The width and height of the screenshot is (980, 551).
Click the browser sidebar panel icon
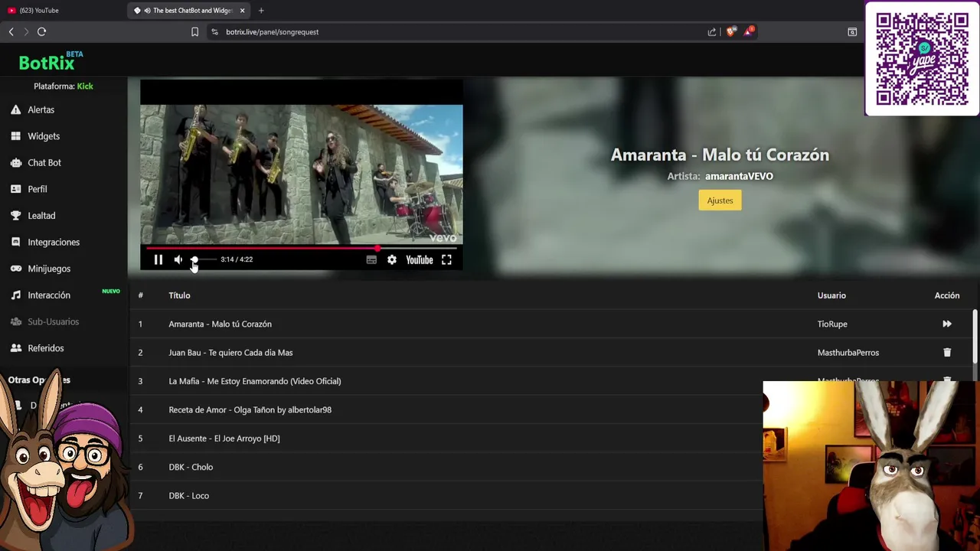click(x=852, y=32)
